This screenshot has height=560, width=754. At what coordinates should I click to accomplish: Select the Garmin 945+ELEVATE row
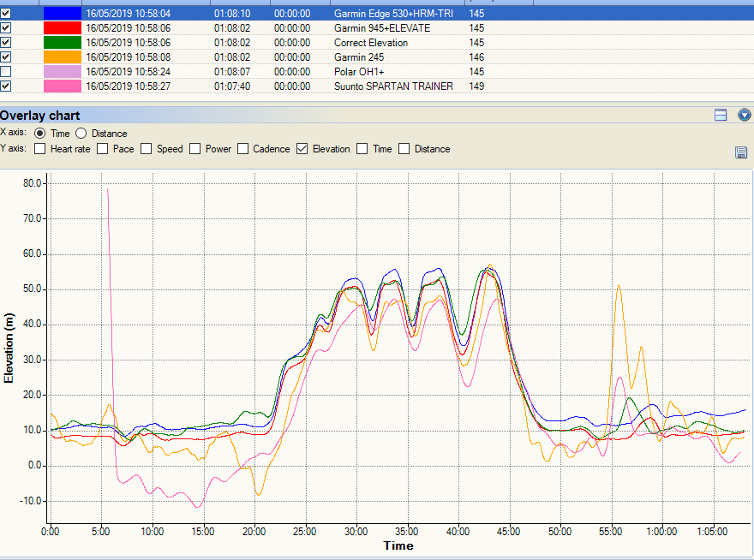tap(381, 27)
